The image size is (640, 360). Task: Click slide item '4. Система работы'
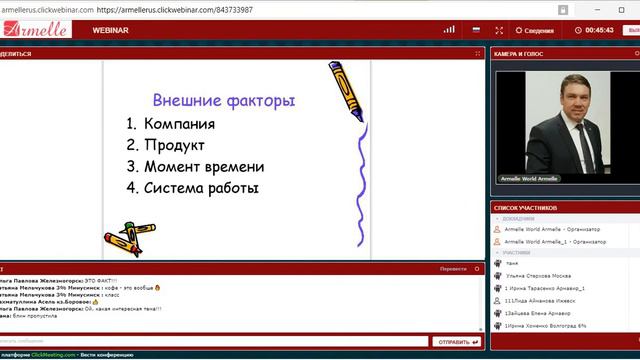(192, 188)
